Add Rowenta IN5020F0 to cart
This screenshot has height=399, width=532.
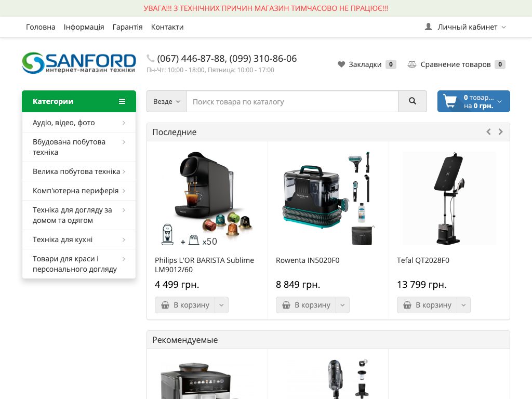coord(306,305)
